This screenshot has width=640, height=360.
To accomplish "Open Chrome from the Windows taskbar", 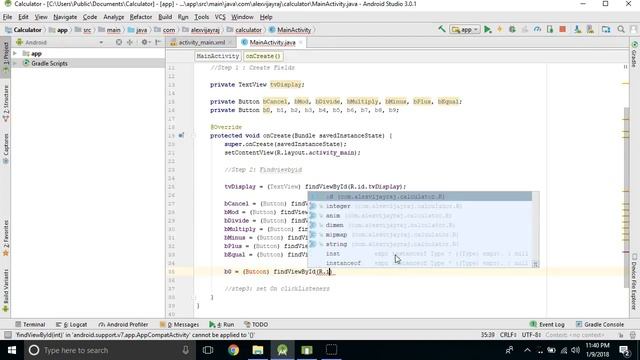I will [x=233, y=350].
